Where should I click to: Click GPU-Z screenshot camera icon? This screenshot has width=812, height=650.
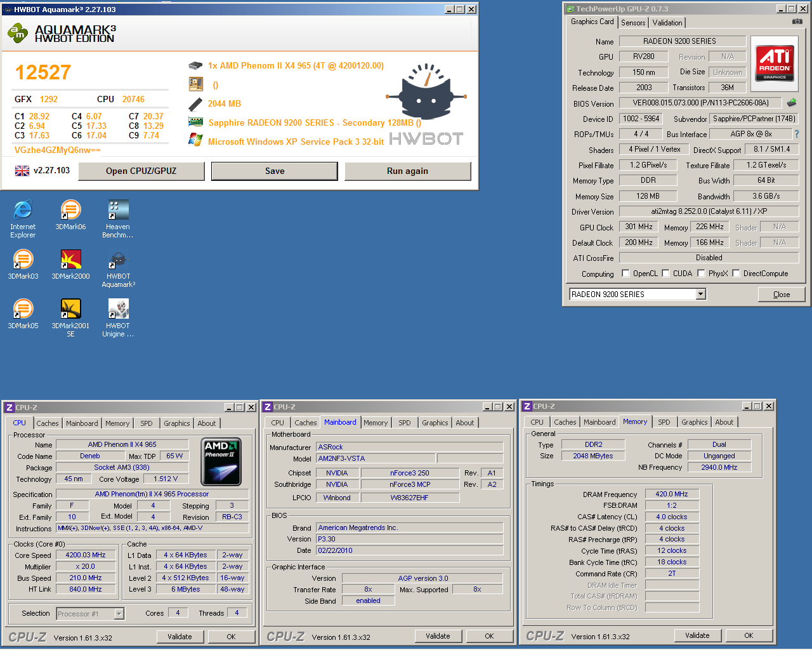[797, 22]
